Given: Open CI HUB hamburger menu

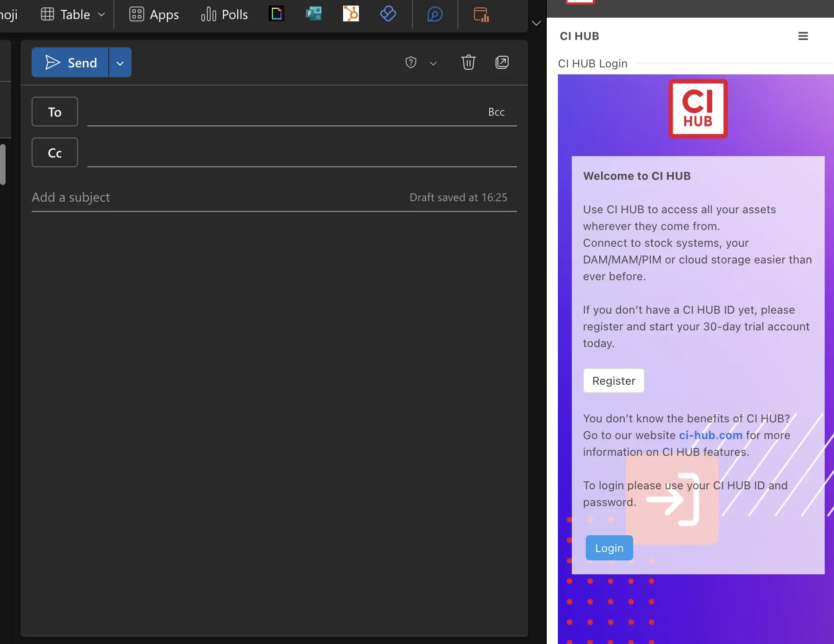Looking at the screenshot, I should click(x=803, y=36).
